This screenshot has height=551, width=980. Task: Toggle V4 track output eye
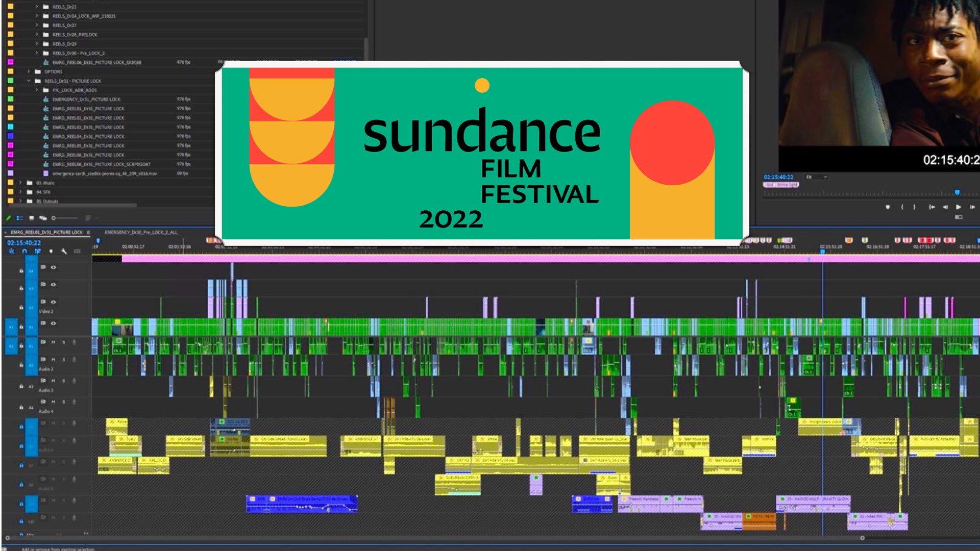pos(53,267)
